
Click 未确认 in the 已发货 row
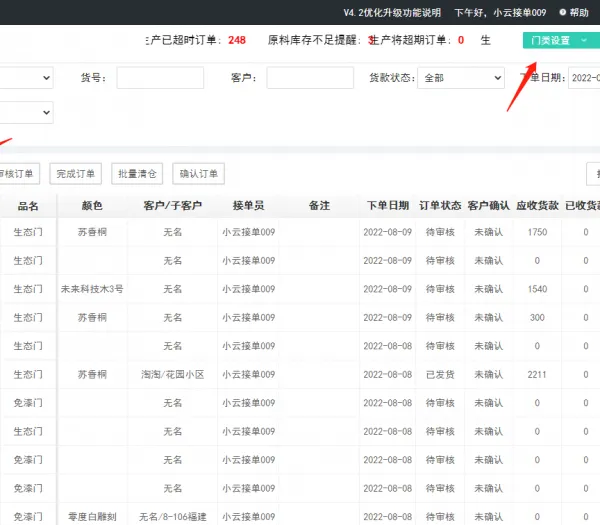(489, 375)
